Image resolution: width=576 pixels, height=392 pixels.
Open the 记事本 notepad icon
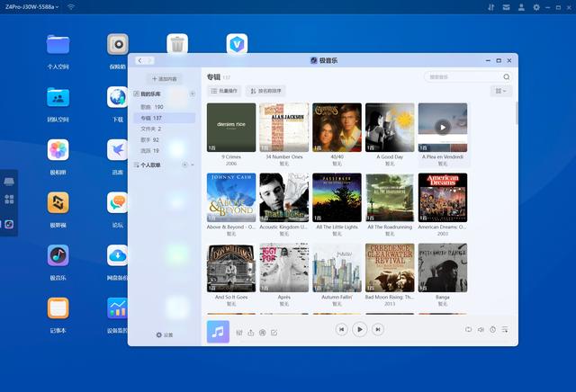click(x=58, y=308)
